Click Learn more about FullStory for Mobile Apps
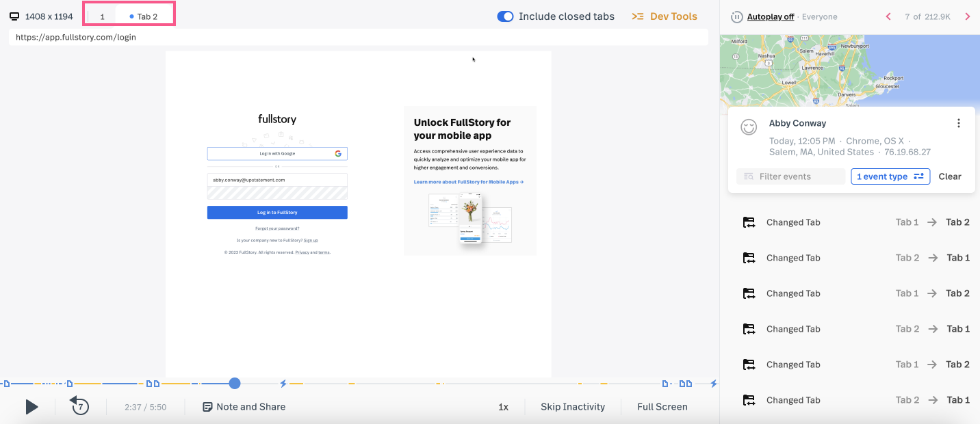This screenshot has height=424, width=980. click(469, 182)
